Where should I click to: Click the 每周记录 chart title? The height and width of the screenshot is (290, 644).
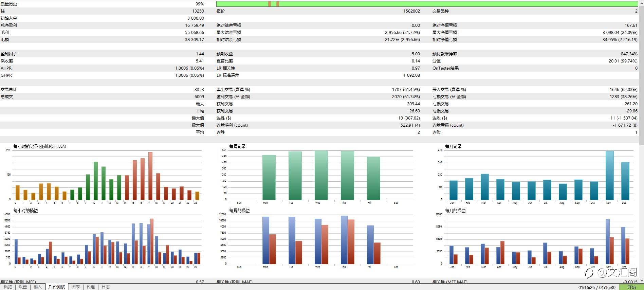(x=237, y=146)
